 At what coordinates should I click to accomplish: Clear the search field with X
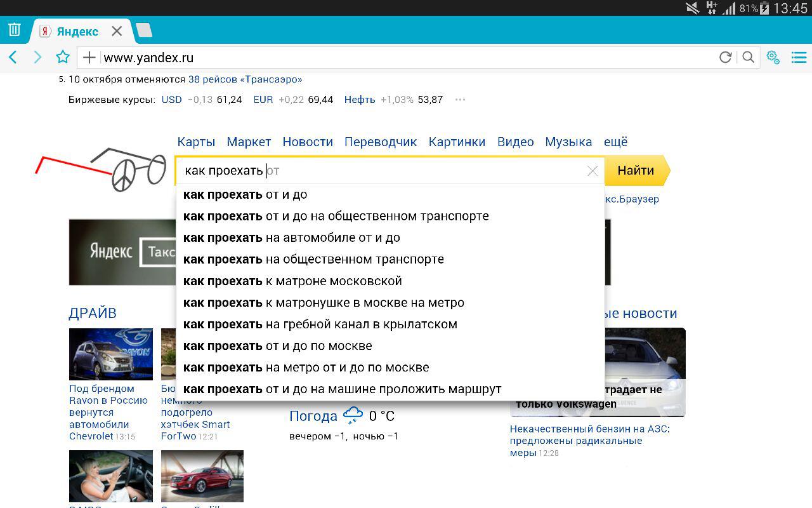593,171
